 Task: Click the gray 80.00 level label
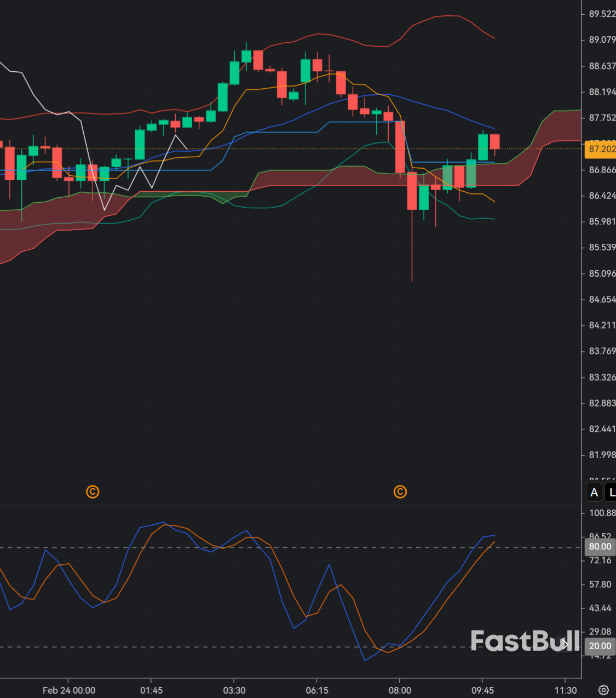(600, 546)
